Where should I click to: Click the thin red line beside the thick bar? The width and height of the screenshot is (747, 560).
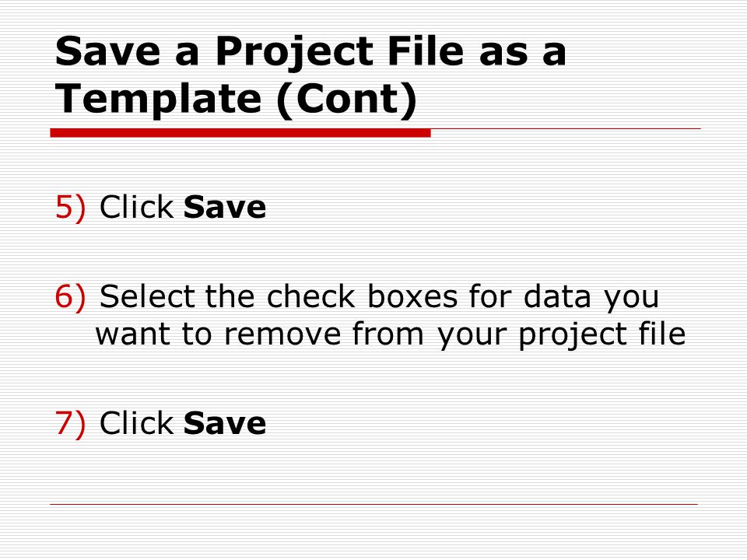[566, 128]
